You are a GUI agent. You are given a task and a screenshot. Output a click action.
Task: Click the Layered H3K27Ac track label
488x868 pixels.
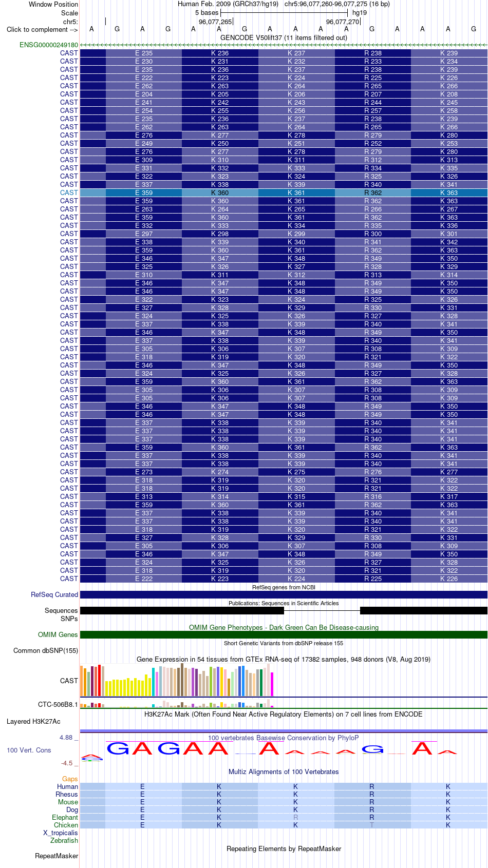coord(33,722)
